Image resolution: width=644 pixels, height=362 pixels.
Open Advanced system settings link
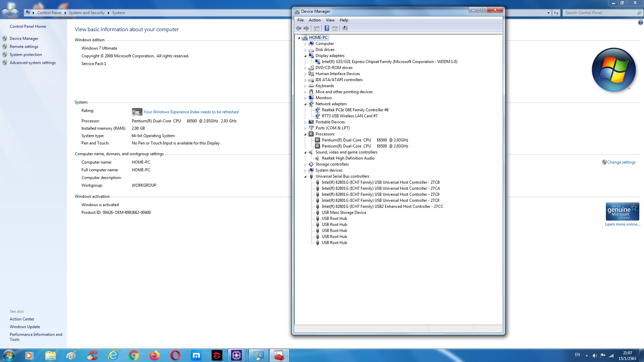pyautogui.click(x=33, y=63)
